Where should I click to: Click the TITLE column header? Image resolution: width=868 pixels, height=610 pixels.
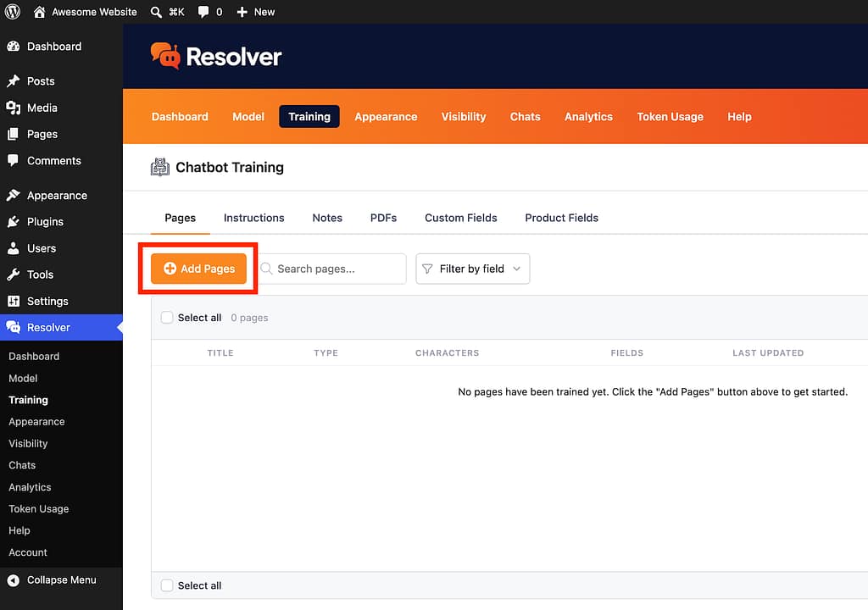click(x=220, y=353)
